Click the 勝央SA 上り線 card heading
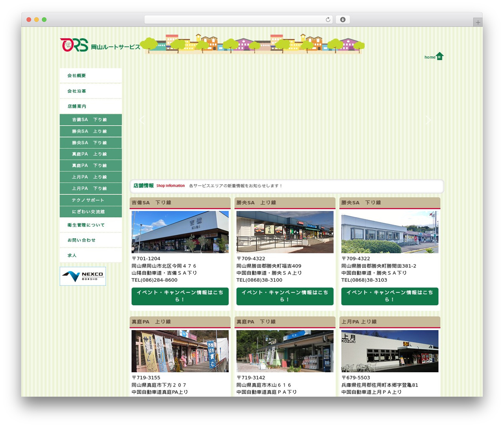Image resolution: width=504 pixels, height=427 pixels. (285, 203)
